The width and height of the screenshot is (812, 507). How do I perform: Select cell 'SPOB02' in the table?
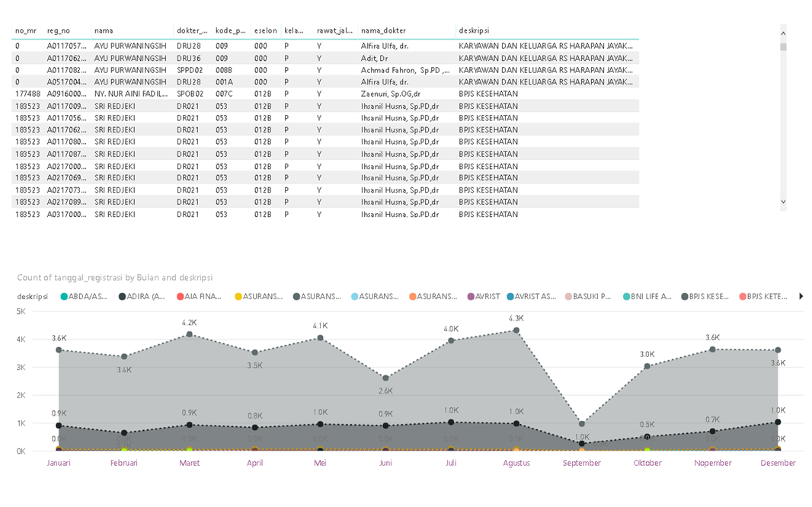tap(190, 94)
